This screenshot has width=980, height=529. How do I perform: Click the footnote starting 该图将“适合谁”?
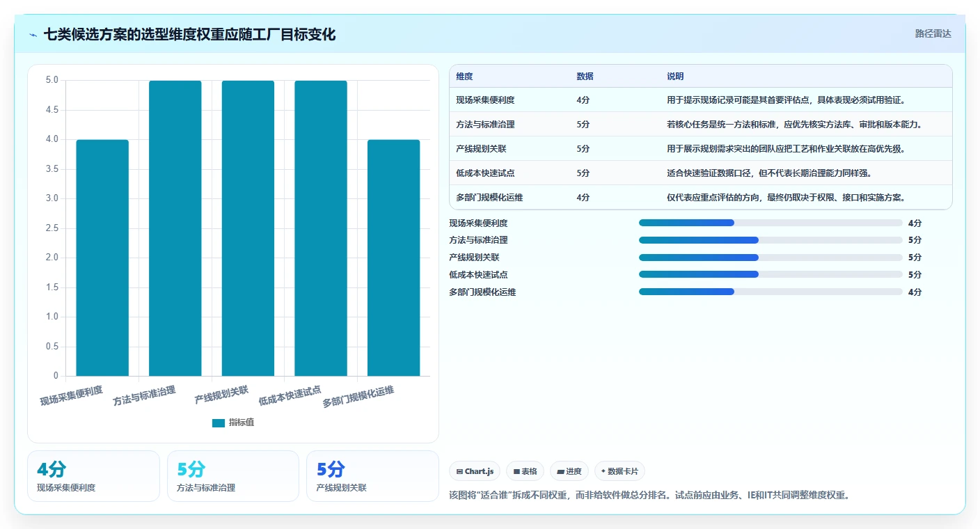pos(650,496)
